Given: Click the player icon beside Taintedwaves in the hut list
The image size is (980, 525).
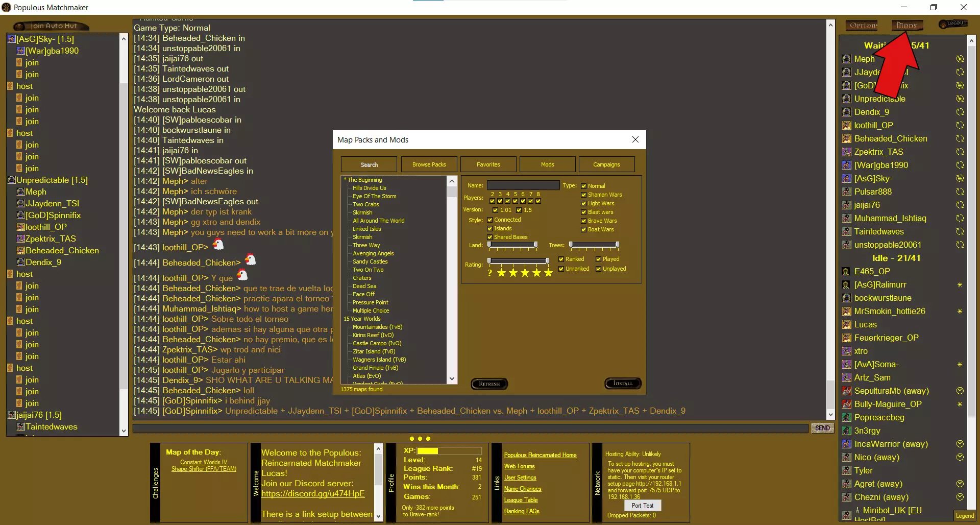Looking at the screenshot, I should [21, 427].
